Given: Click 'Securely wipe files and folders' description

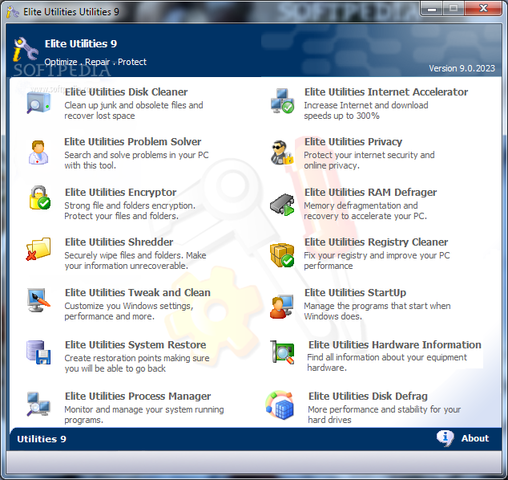Looking at the screenshot, I should (x=135, y=260).
